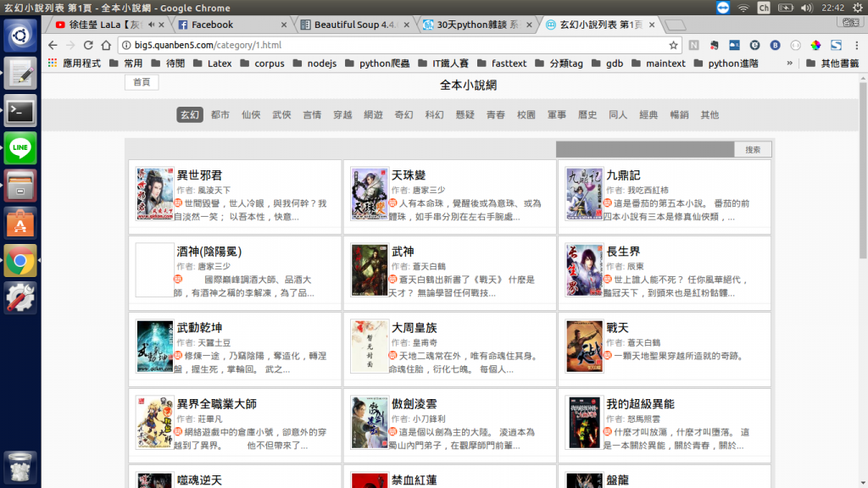Click the colorful extension icon in toolbar
Image resolution: width=868 pixels, height=488 pixels.
tap(815, 46)
